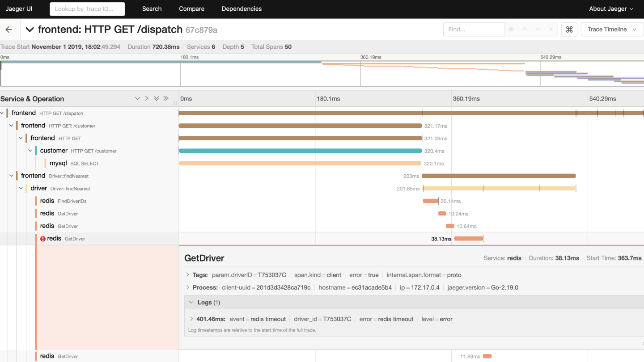Screen dimensions: 644x362
Task: Click the param.driverID = T753037C tag
Action: (x=249, y=275)
